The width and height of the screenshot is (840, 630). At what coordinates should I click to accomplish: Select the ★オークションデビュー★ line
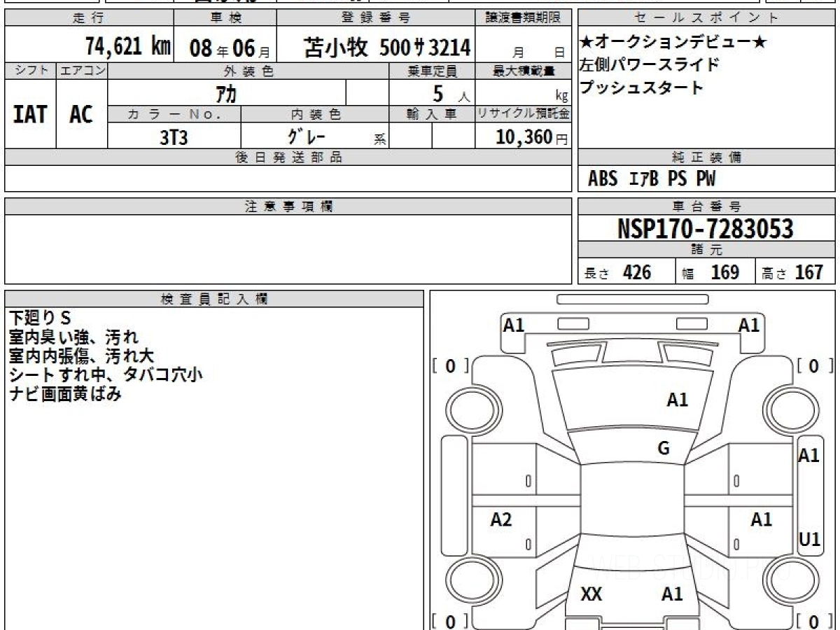pos(673,43)
